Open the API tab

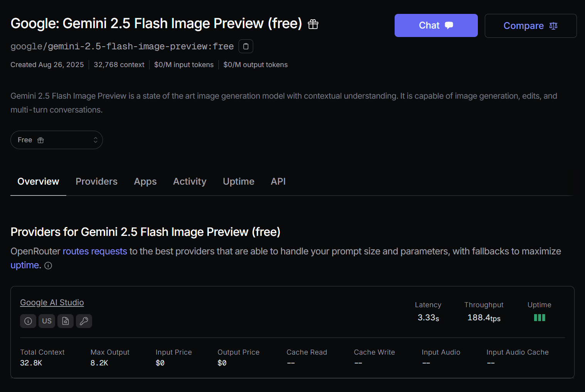pyautogui.click(x=278, y=182)
